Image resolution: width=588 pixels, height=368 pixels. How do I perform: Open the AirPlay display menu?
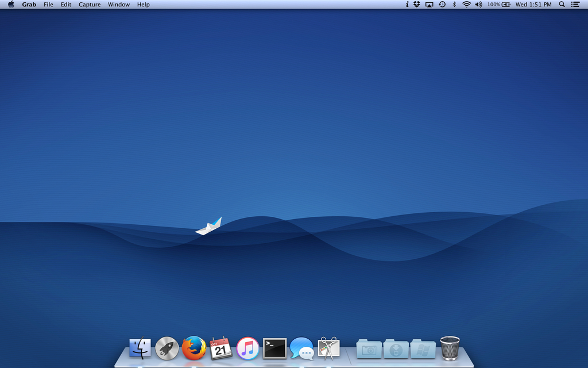pos(429,5)
